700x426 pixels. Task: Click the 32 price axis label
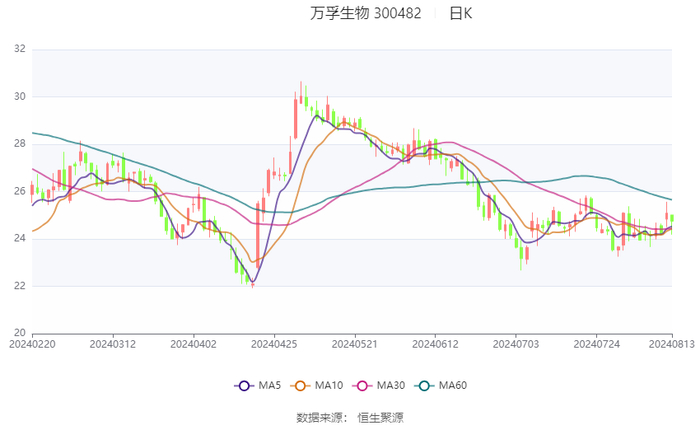click(x=18, y=49)
